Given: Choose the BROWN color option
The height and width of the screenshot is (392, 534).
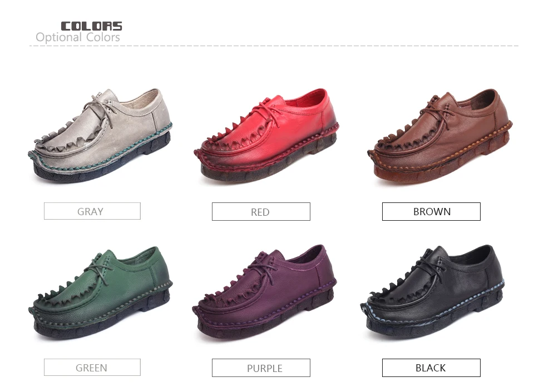Looking at the screenshot, I should 431,211.
